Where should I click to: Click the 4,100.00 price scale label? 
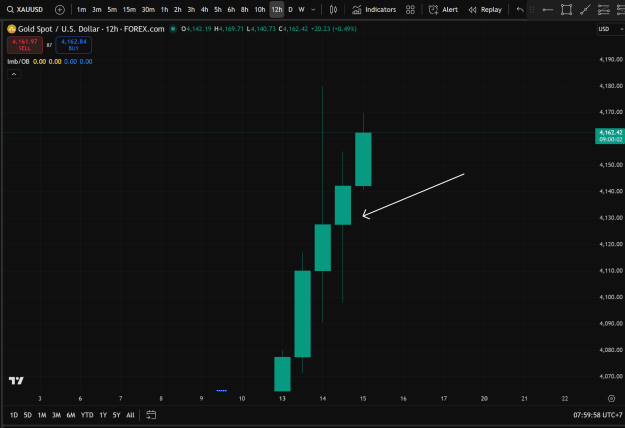611,297
